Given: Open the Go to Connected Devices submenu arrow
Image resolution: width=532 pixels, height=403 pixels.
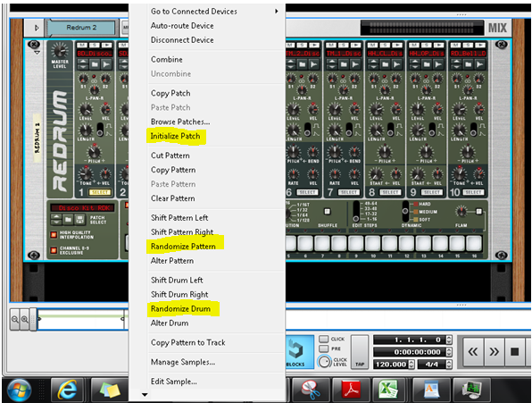Looking at the screenshot, I should (x=277, y=12).
